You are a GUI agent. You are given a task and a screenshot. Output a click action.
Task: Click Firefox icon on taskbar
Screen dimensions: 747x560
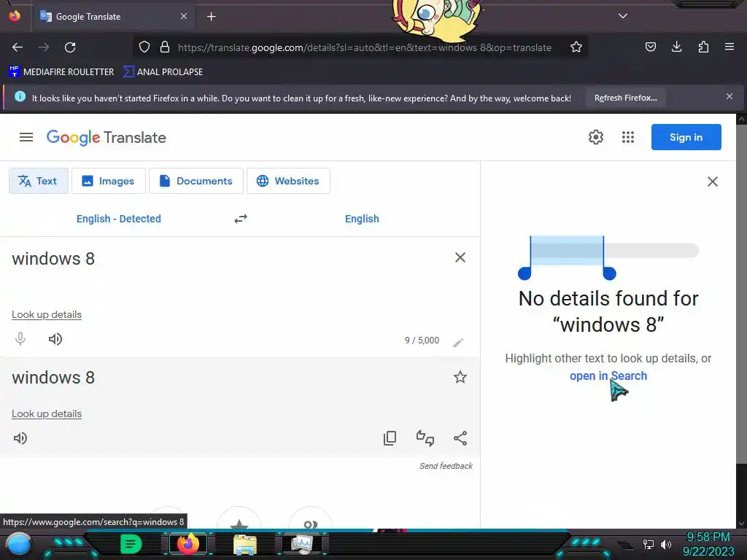188,544
